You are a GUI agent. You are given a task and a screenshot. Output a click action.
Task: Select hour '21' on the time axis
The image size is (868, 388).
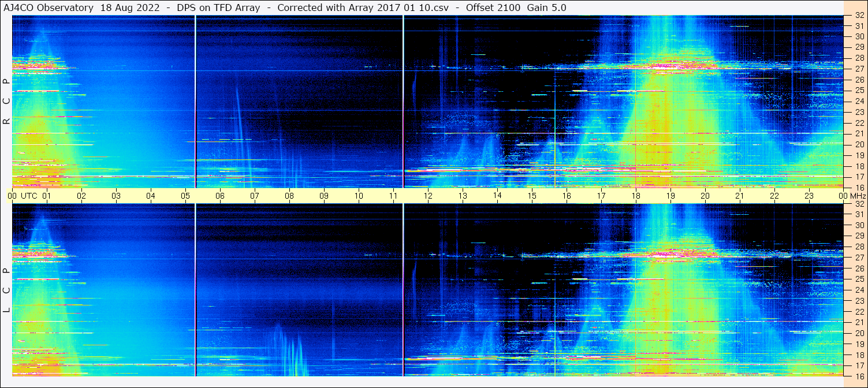[x=740, y=196]
